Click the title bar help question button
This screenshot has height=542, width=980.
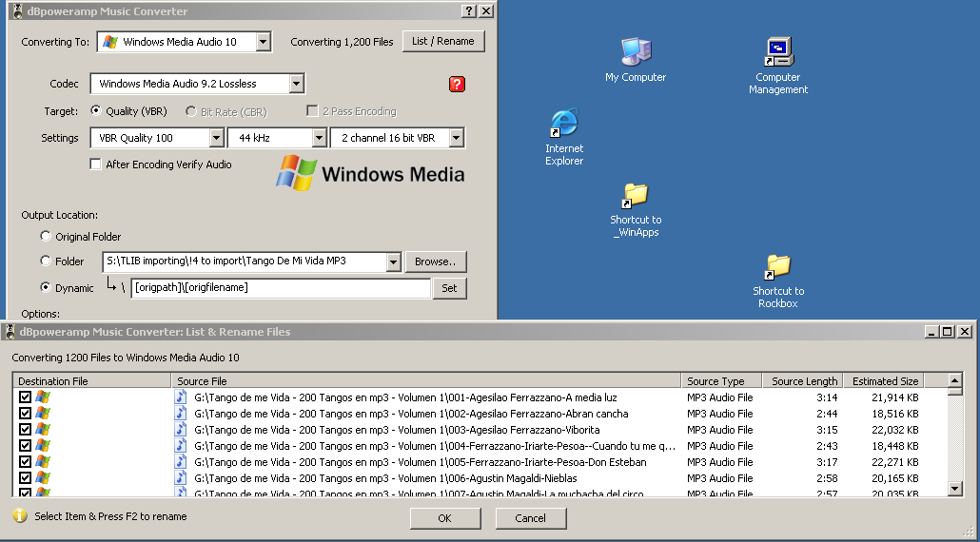click(x=468, y=11)
